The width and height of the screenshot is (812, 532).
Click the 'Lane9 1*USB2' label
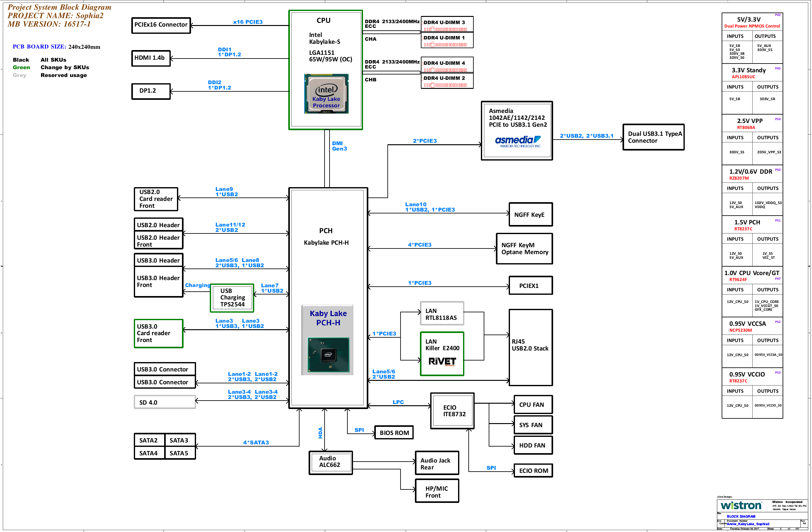point(227,192)
